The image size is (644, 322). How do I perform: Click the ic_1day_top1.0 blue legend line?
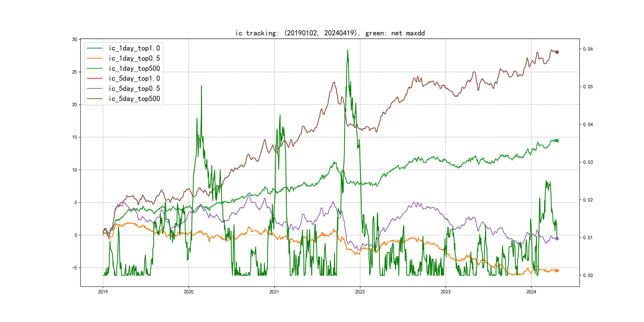pos(94,48)
